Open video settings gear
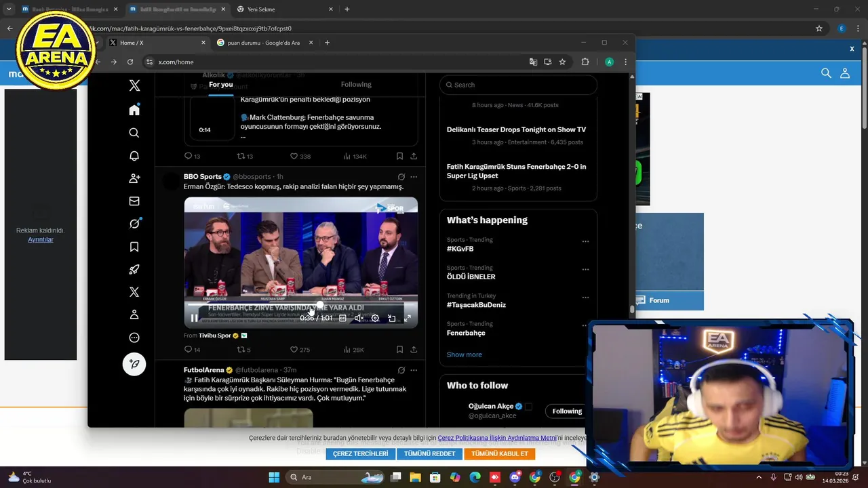The width and height of the screenshot is (868, 488). click(375, 318)
